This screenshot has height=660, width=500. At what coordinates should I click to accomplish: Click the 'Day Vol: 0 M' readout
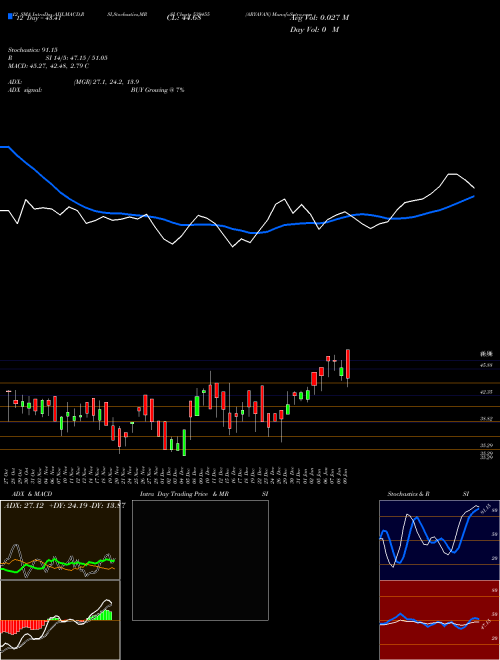click(314, 30)
